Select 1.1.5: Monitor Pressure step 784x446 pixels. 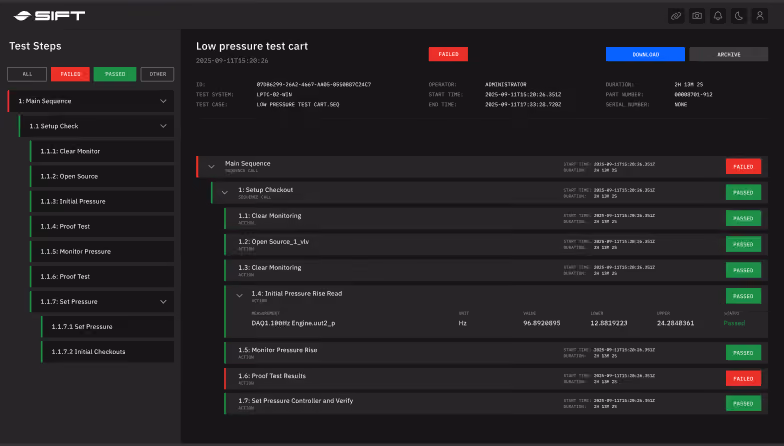click(x=102, y=251)
